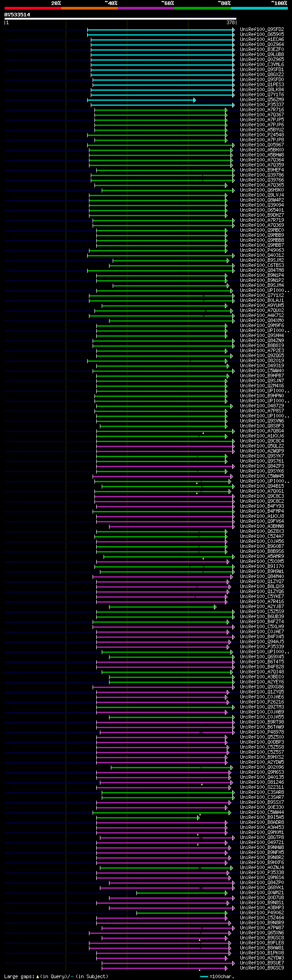Click the short cyan bar for UniRef100_Q56ZM9
The width and height of the screenshot is (292, 980).
[141, 100]
